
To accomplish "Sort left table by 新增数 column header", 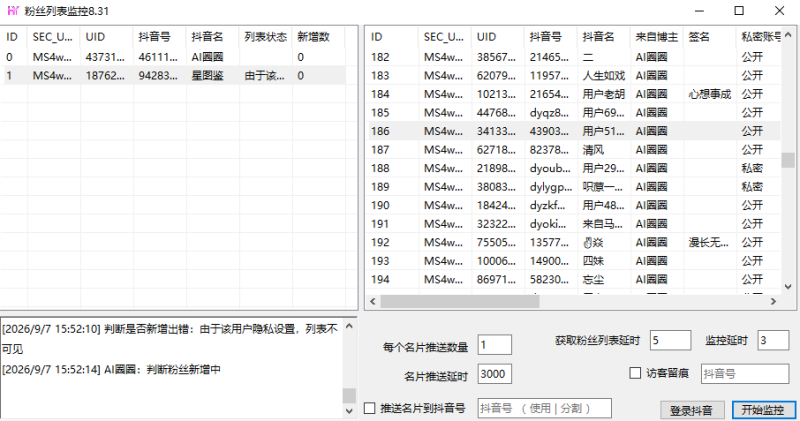I will point(319,37).
